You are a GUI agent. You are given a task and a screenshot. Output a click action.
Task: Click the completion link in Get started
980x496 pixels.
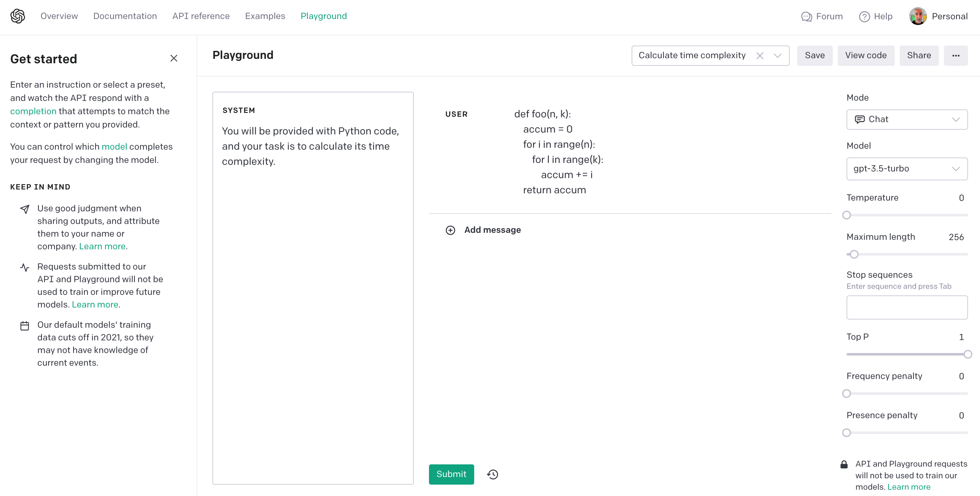coord(33,111)
